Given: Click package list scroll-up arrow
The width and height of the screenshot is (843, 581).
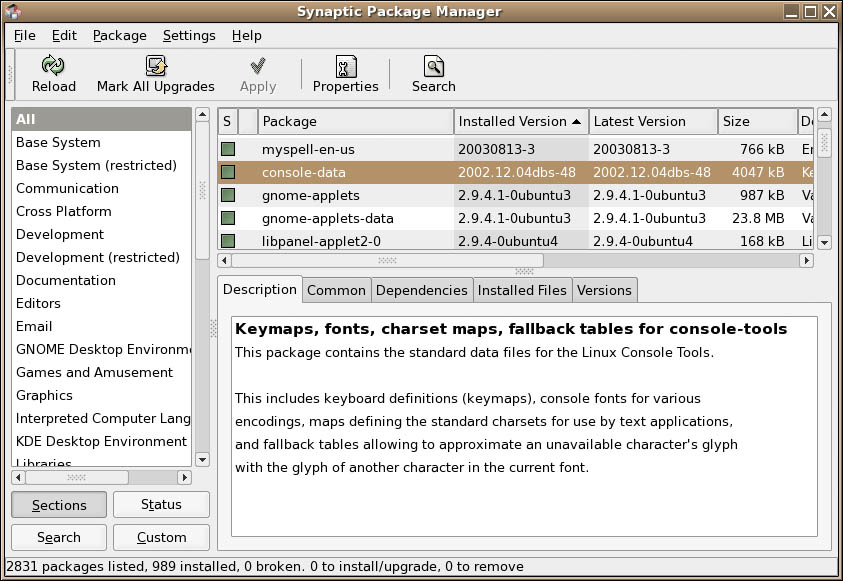Looking at the screenshot, I should click(x=824, y=114).
